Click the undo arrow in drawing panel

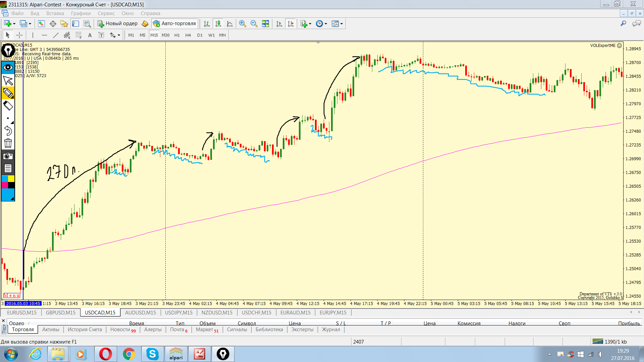pyautogui.click(x=8, y=131)
